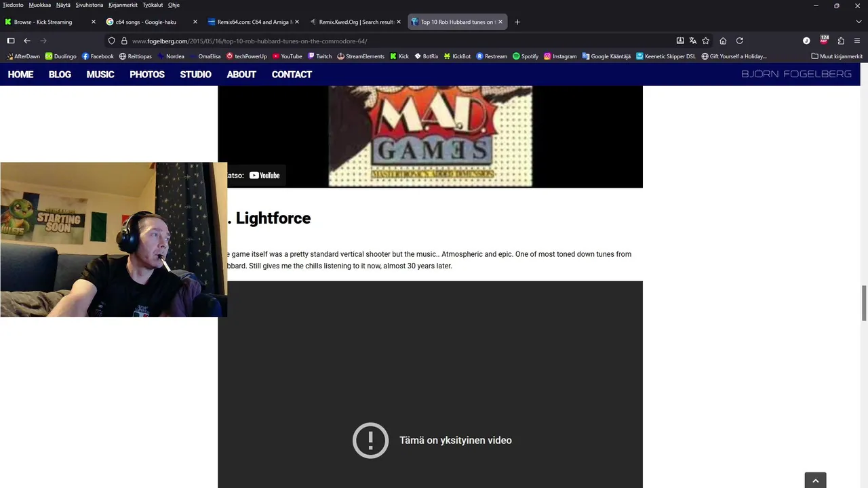Open Instagram bookmark
Viewport: 868px width, 488px height.
pos(560,56)
